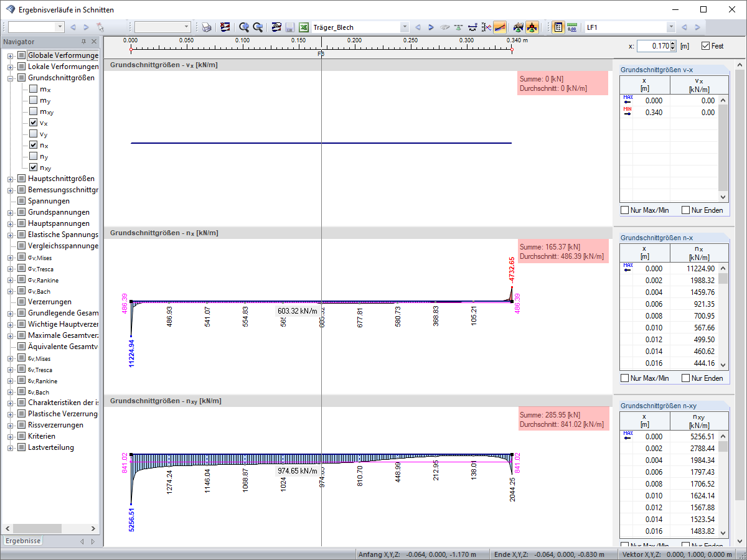Go to previous section arrow beside Träger_Blech
This screenshot has width=747, height=560.
click(x=418, y=27)
